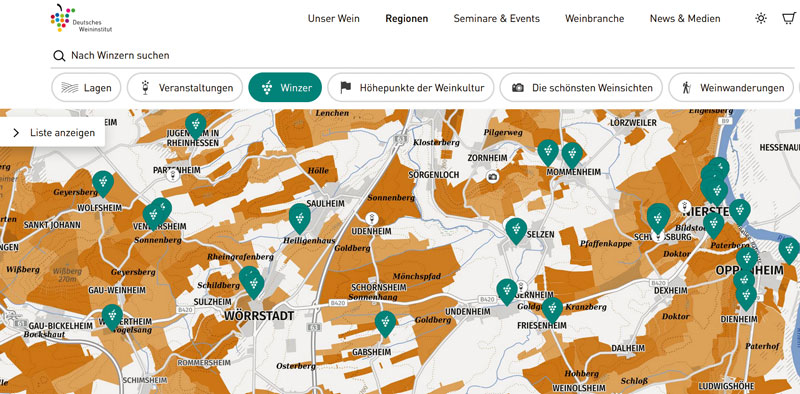
Task: Select winery pin at Gabsheim
Action: pyautogui.click(x=385, y=323)
